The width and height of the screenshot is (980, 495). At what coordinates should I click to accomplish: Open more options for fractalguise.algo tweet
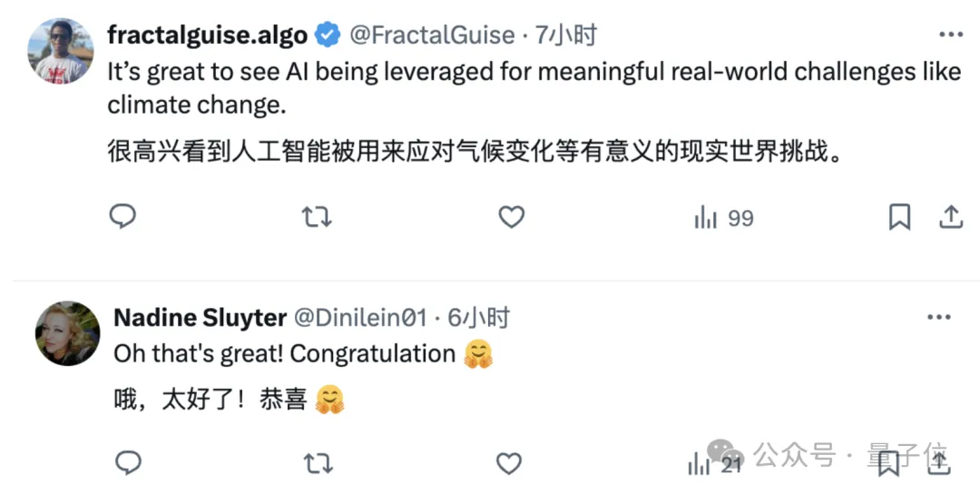950,35
